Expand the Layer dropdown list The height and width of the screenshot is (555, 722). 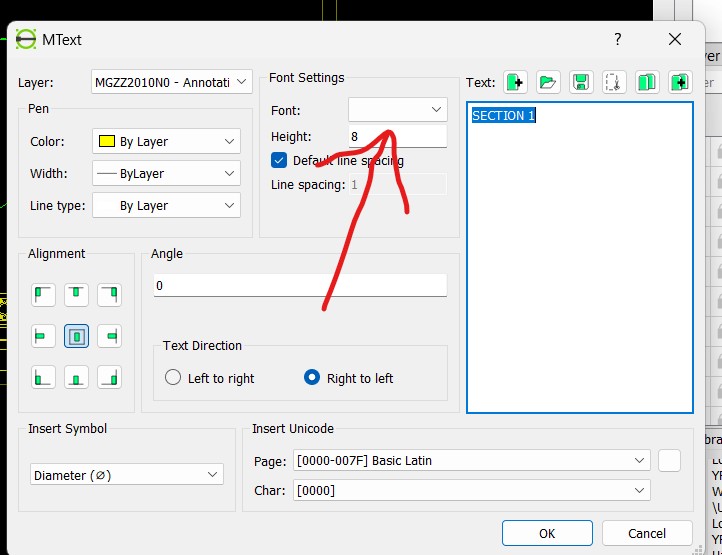[171, 83]
